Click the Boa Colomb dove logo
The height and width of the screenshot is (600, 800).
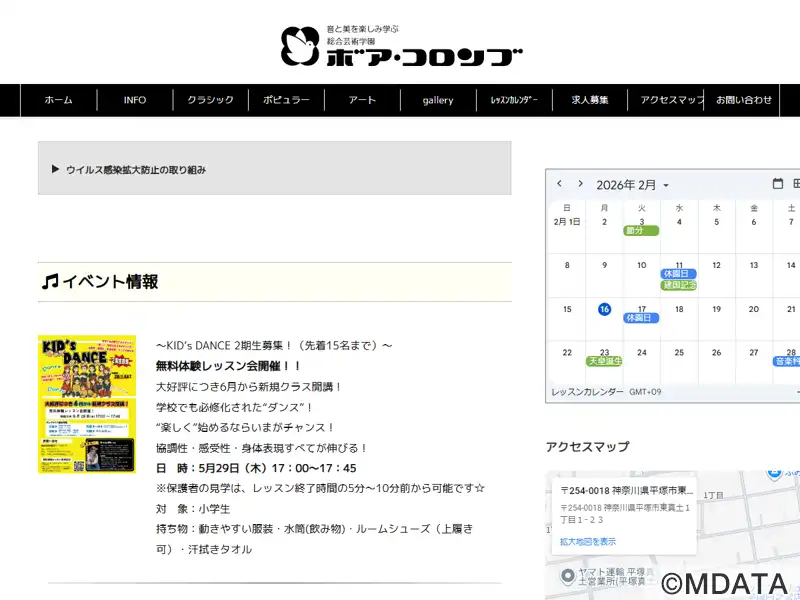(x=299, y=45)
